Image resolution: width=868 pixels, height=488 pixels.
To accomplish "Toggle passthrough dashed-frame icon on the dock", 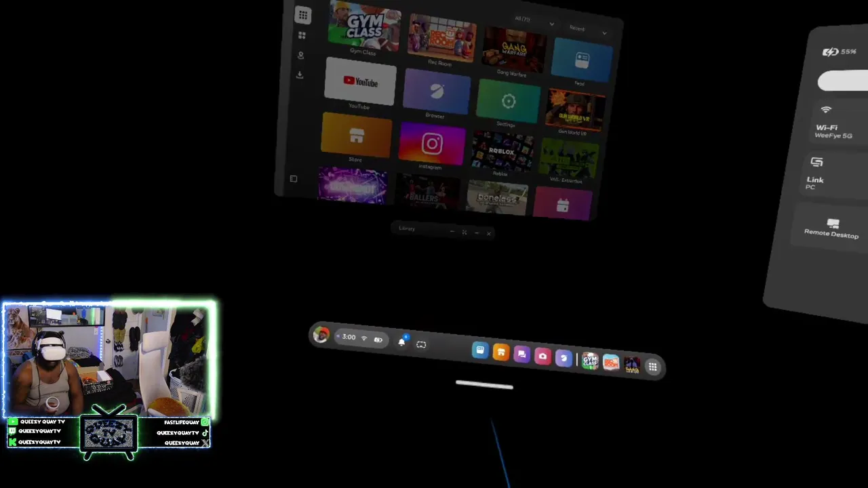I will [x=421, y=344].
